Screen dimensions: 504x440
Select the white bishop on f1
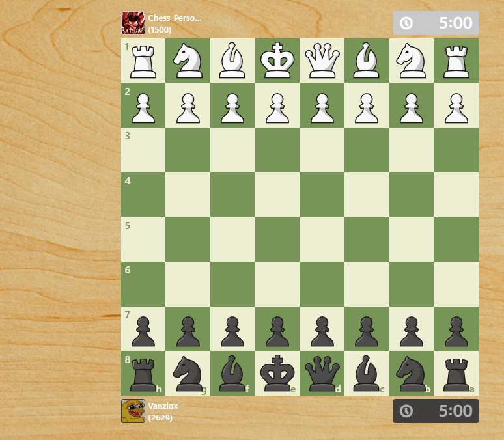[232, 61]
